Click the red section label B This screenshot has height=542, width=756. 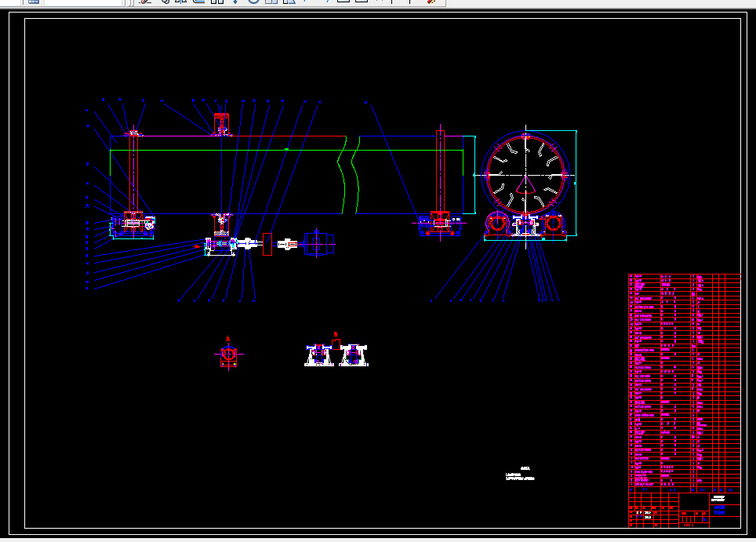[336, 334]
